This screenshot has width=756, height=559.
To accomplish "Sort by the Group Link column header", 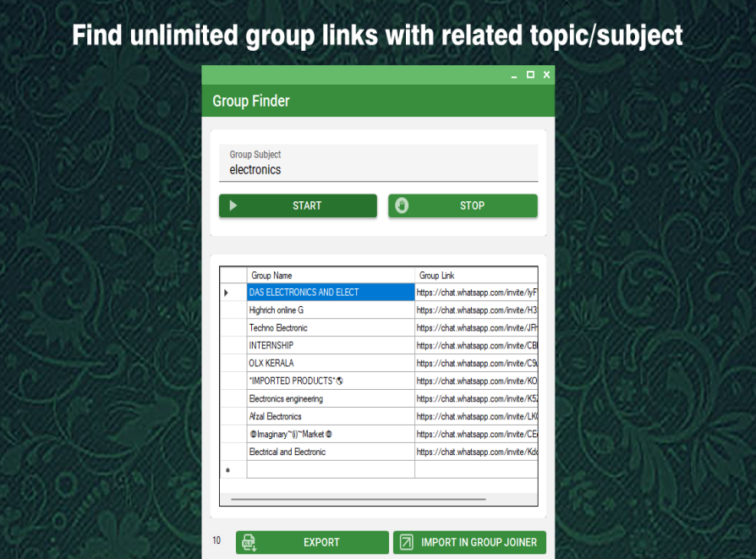I will [476, 276].
